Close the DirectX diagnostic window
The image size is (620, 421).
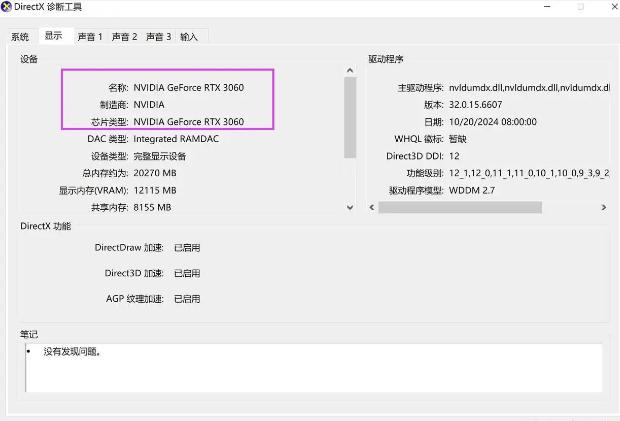(x=615, y=7)
